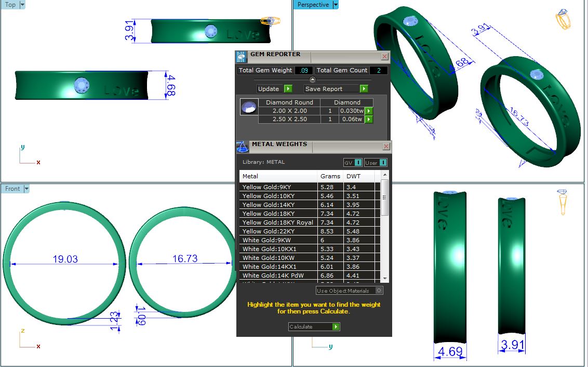Open the Perspective viewport dropdown arrow
Image resolution: width=588 pixels, height=367 pixels.
(x=336, y=5)
